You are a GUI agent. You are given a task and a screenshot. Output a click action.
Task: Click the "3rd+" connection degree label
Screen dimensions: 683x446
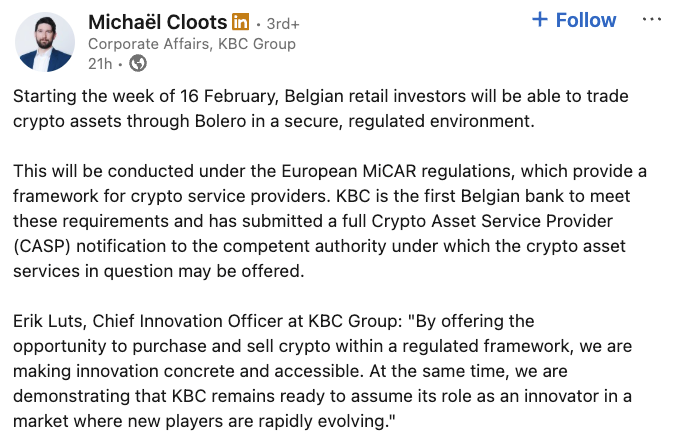[280, 23]
